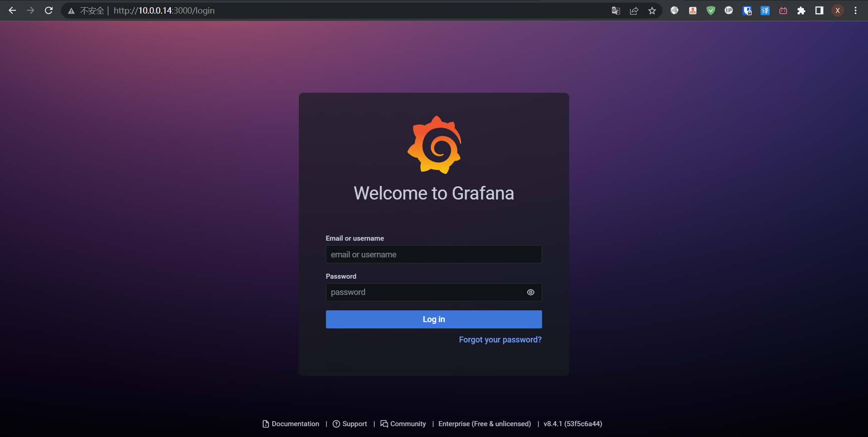Open the blue shield lock extension
868x437 pixels.
click(747, 10)
